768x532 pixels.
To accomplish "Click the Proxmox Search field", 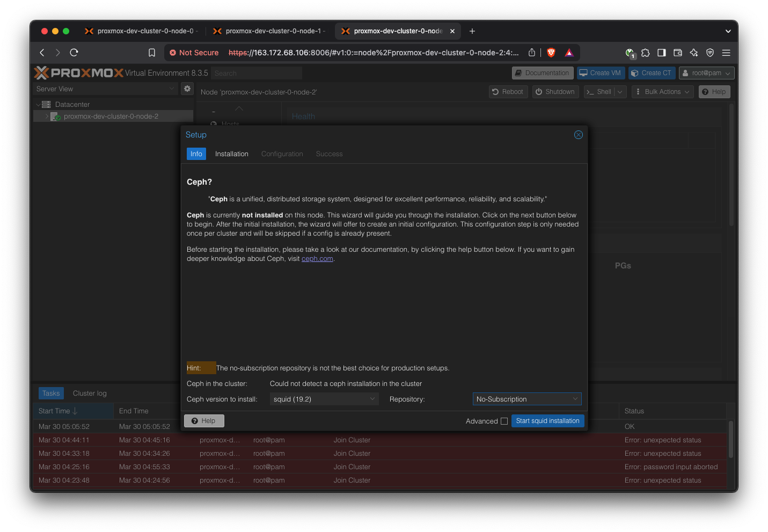I will click(x=257, y=73).
